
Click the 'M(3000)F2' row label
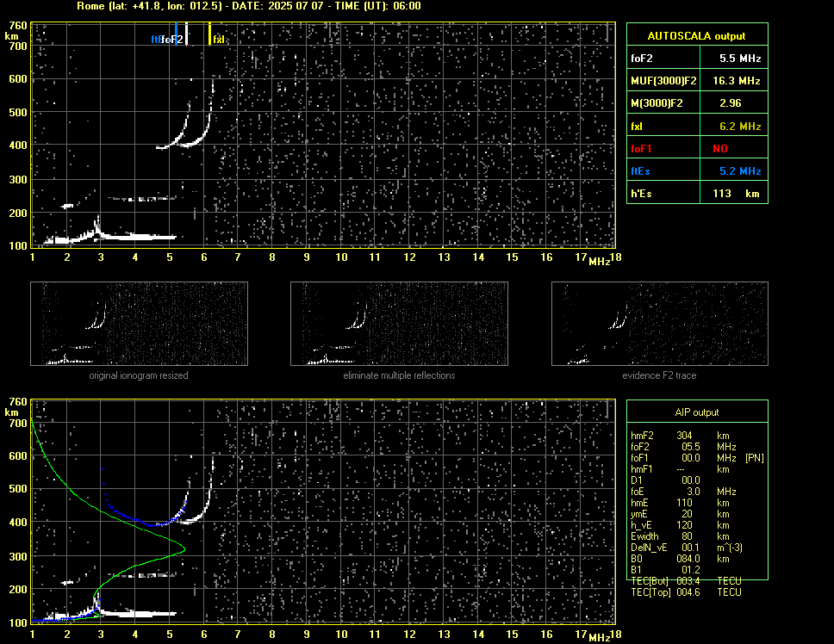pyautogui.click(x=657, y=103)
